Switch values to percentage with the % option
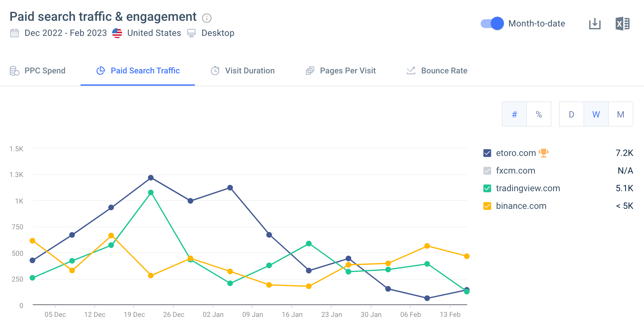This screenshot has width=644, height=332. (x=539, y=114)
